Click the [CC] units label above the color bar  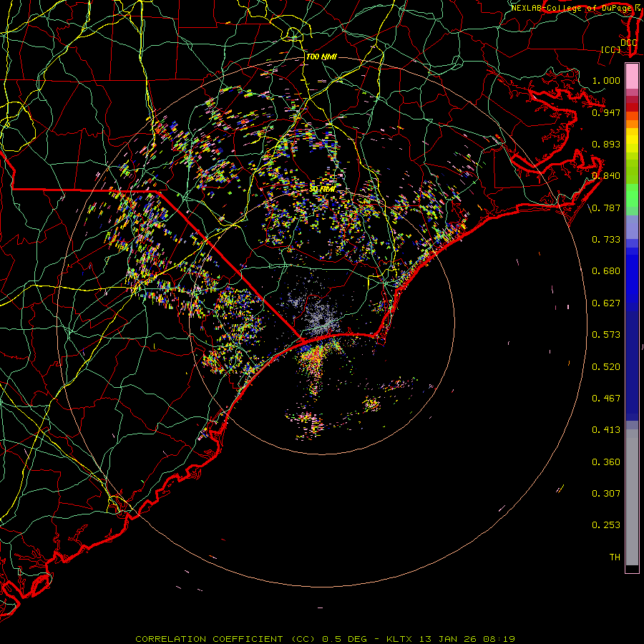coord(611,49)
